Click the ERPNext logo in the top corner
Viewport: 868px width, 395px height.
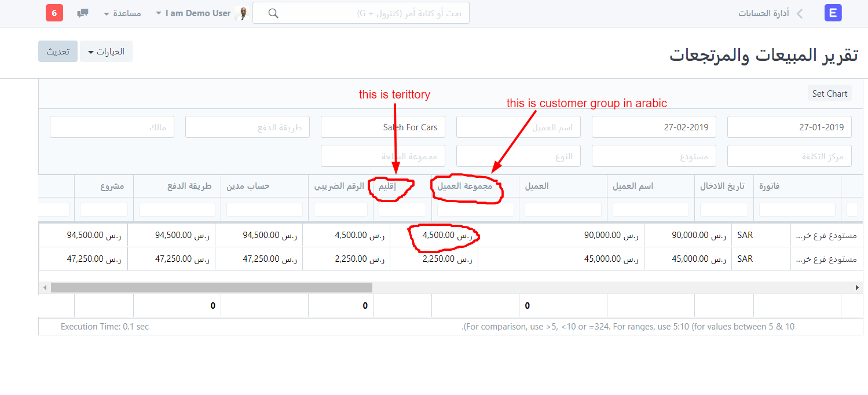pos(833,12)
